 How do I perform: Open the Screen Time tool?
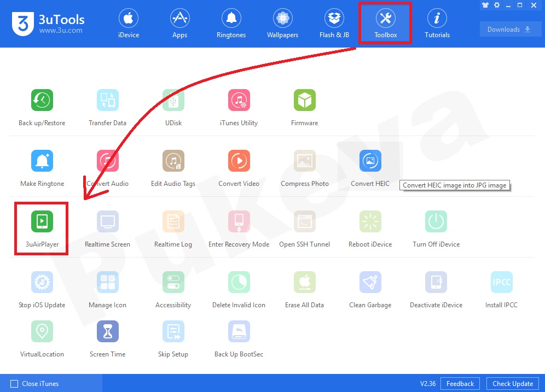pyautogui.click(x=107, y=339)
